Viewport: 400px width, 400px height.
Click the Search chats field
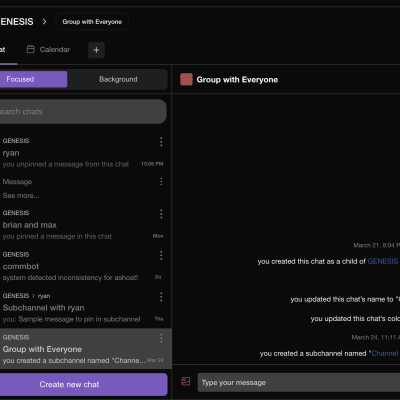click(83, 112)
